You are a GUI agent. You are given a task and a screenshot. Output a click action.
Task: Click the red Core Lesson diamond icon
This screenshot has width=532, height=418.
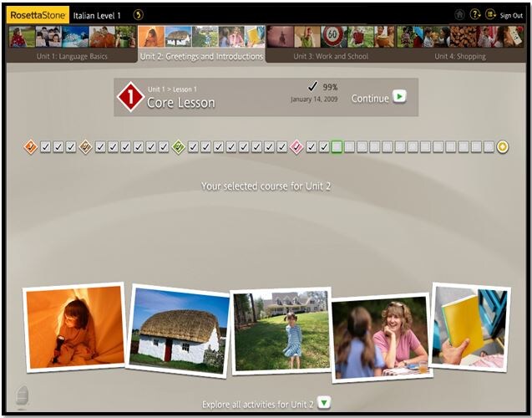tap(130, 97)
